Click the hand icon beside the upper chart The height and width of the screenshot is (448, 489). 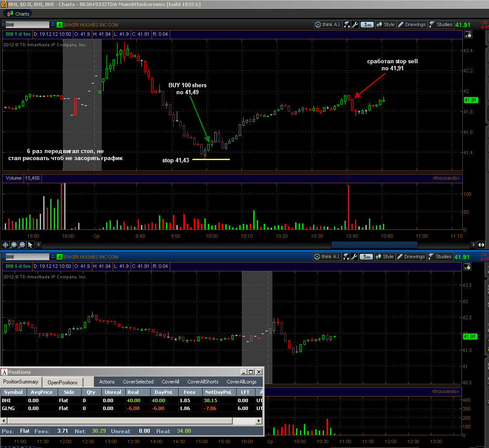(x=468, y=34)
